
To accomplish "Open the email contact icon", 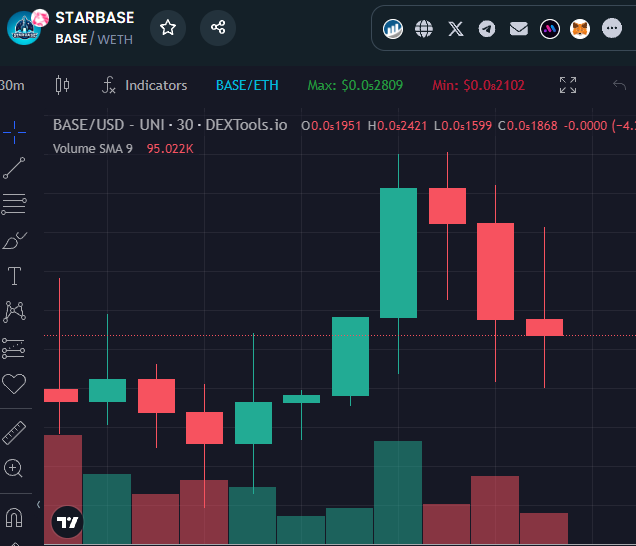I will [518, 29].
